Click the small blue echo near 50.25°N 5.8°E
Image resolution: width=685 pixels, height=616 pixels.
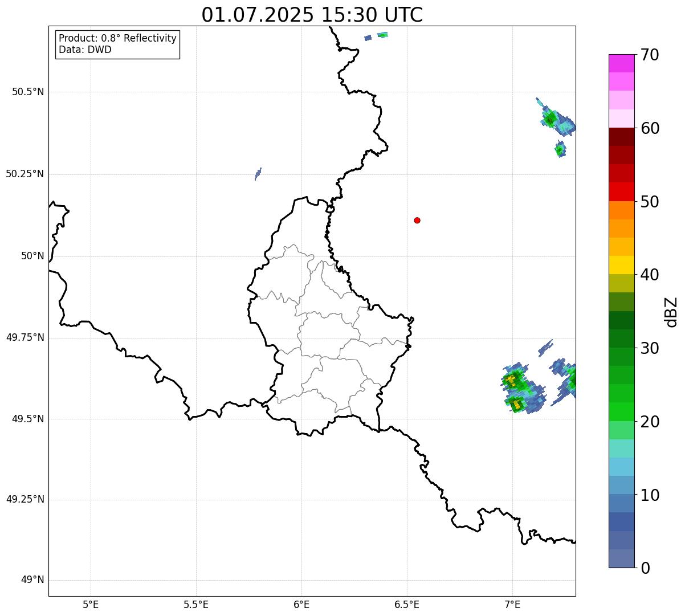pyautogui.click(x=258, y=174)
